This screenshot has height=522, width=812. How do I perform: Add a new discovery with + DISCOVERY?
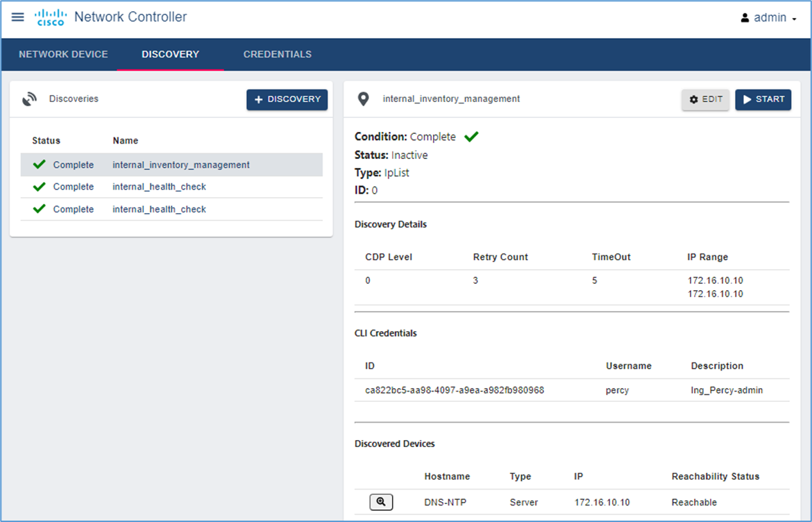[287, 99]
